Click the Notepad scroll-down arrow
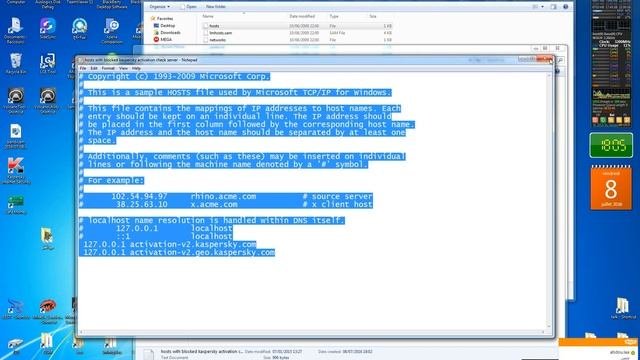Viewport: 640px width, 360px height. [549, 327]
